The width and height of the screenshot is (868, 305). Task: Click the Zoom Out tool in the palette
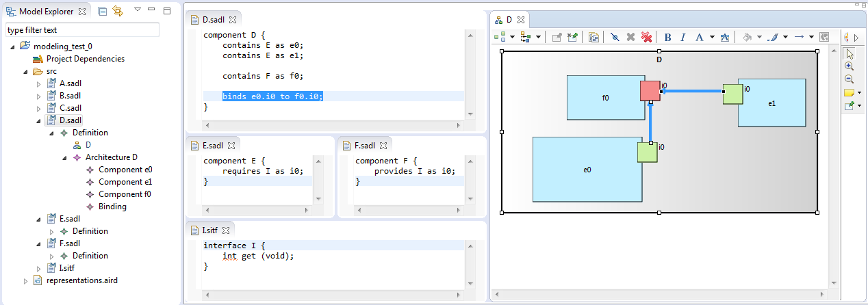[x=849, y=79]
